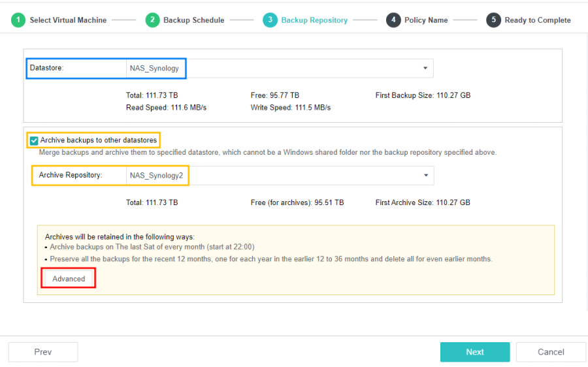Click Total: 111.73 TB under Archive Repository
The image size is (588, 367).
point(152,202)
